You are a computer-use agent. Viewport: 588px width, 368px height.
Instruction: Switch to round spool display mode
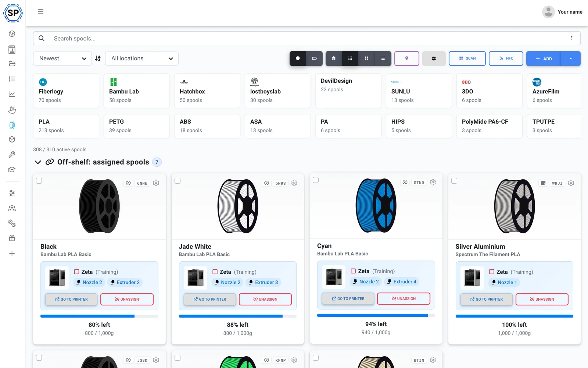pyautogui.click(x=298, y=59)
